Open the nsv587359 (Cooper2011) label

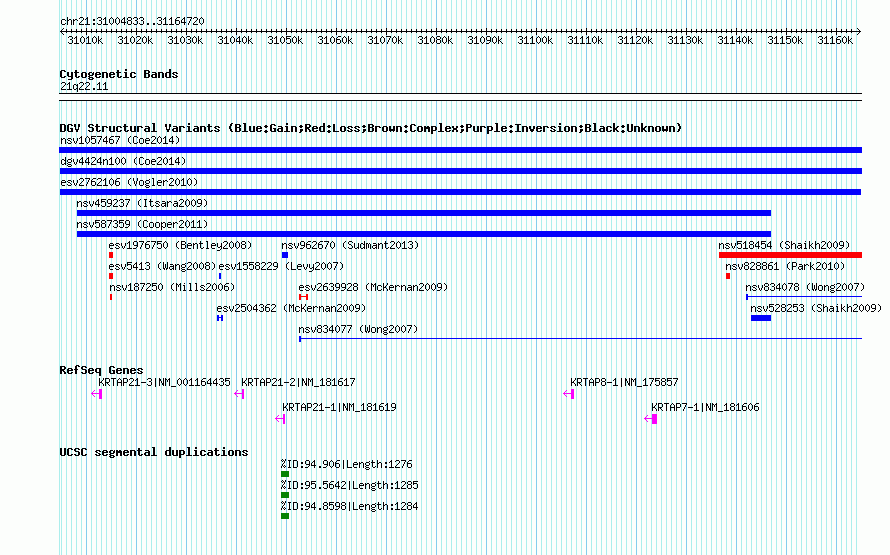(x=142, y=224)
